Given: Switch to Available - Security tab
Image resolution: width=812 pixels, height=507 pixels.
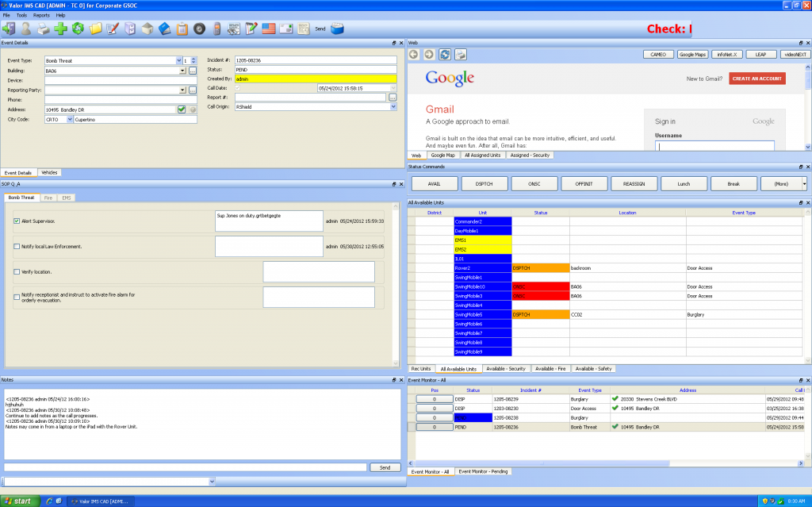Looking at the screenshot, I should coord(506,369).
